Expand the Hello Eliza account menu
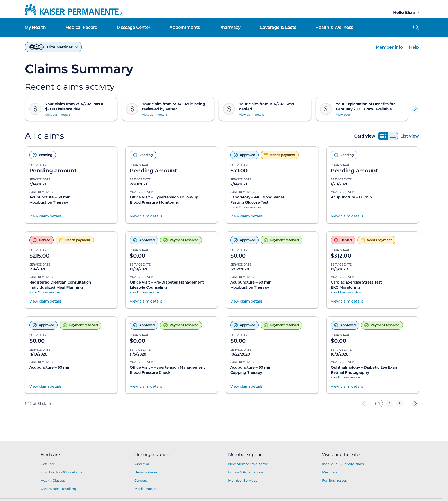The image size is (448, 501). pos(406,12)
